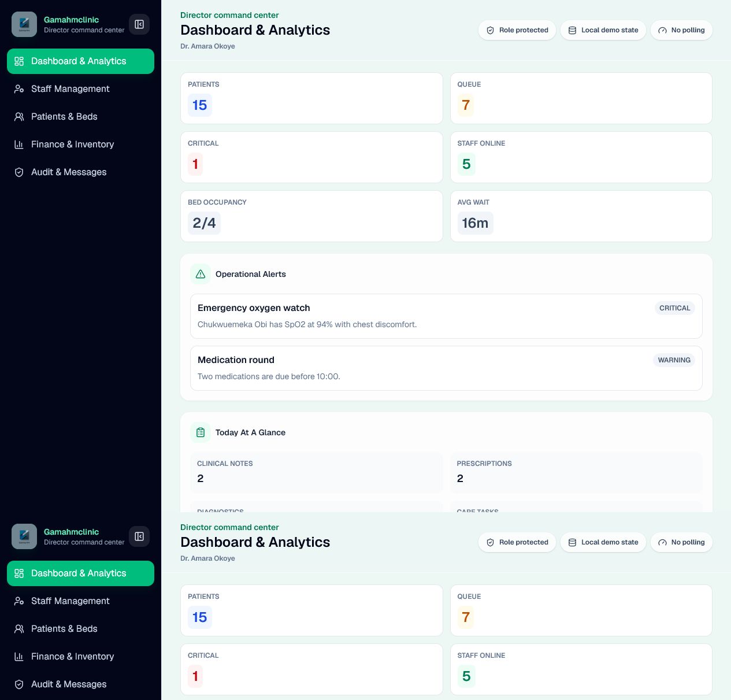The image size is (731, 700).
Task: Click the warning triangle icon next to Operational Alerts
Action: (x=201, y=274)
